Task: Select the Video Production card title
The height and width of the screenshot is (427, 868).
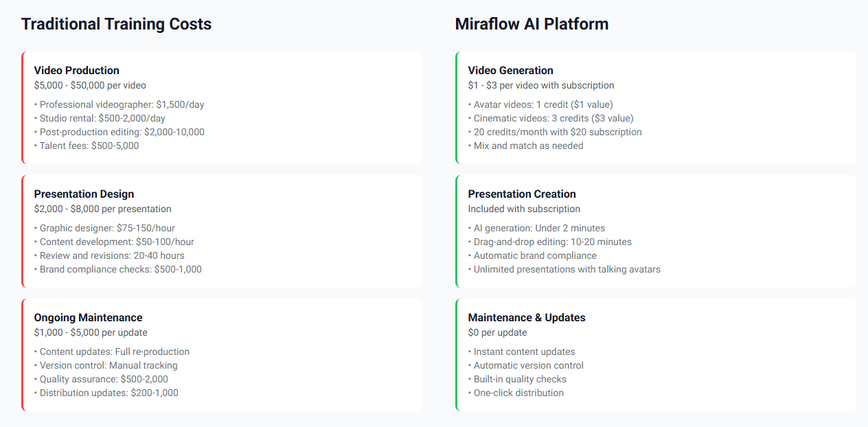Action: tap(76, 70)
